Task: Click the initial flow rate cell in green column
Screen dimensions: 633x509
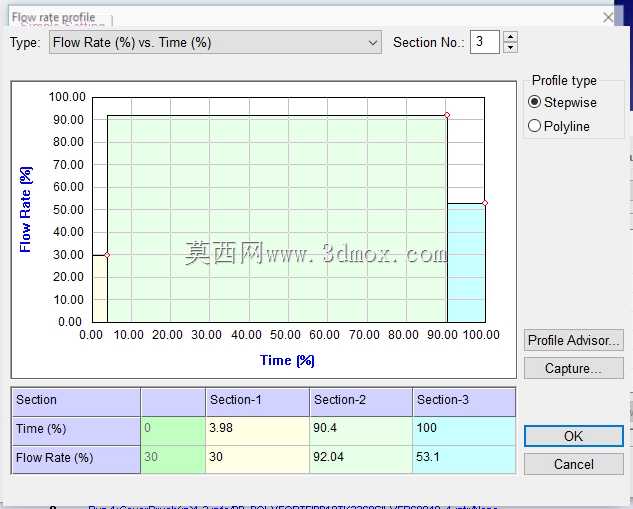Action: pyautogui.click(x=173, y=459)
